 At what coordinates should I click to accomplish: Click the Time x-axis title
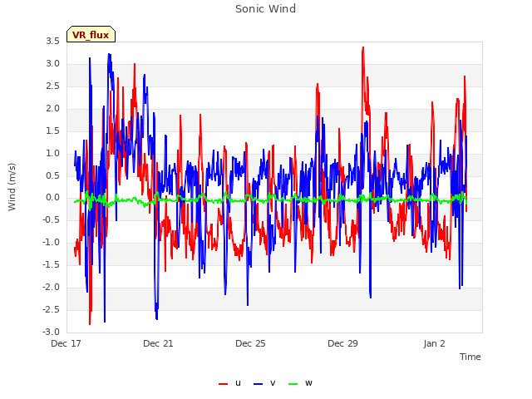(470, 357)
